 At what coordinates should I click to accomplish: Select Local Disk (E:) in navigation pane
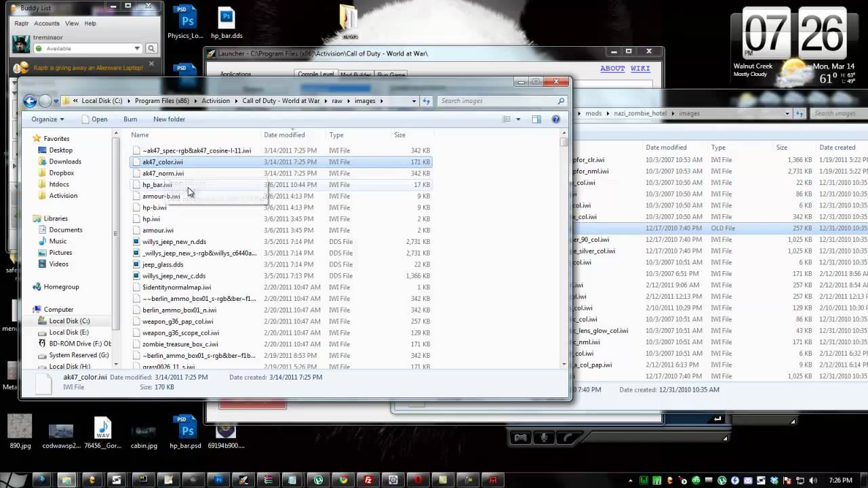pyautogui.click(x=68, y=332)
